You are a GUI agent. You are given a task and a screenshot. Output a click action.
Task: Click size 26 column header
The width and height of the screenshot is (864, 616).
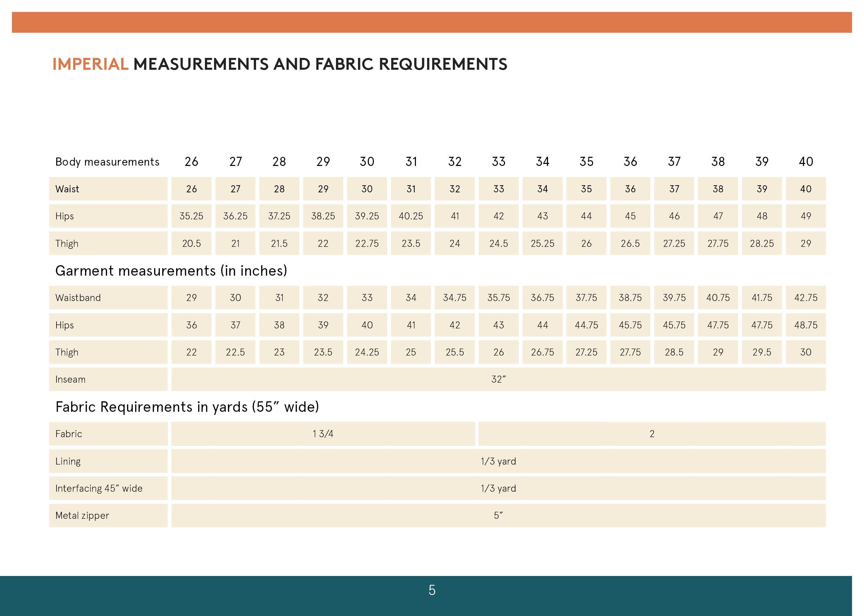(x=191, y=162)
